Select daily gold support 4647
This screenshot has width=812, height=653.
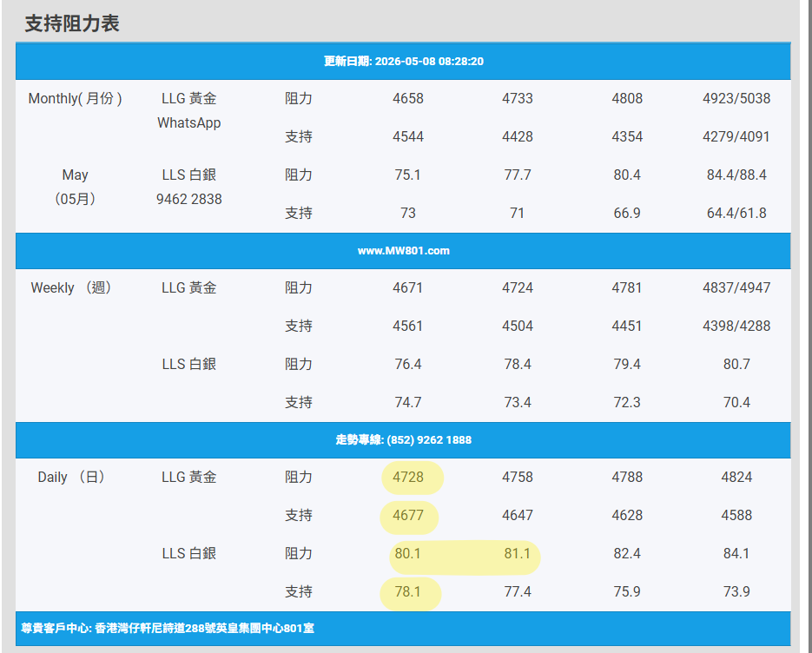[518, 515]
